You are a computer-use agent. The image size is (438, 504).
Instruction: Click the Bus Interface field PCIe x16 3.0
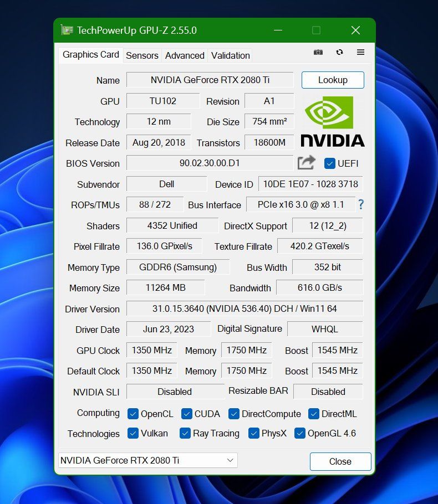[x=301, y=204]
